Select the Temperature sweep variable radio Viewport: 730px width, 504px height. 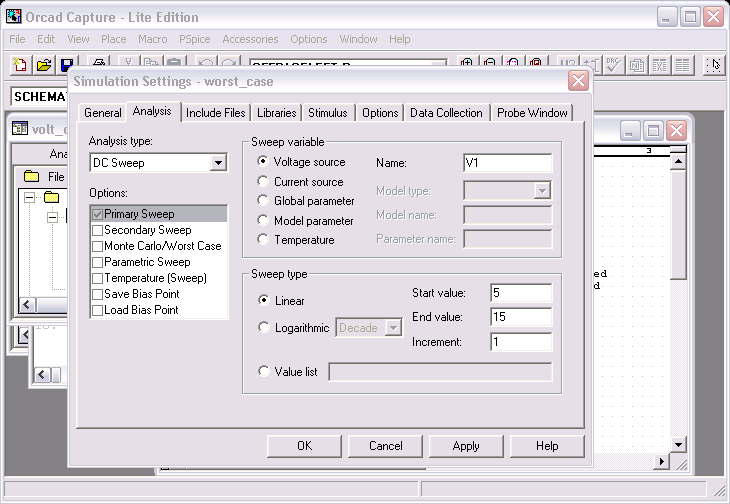[263, 239]
